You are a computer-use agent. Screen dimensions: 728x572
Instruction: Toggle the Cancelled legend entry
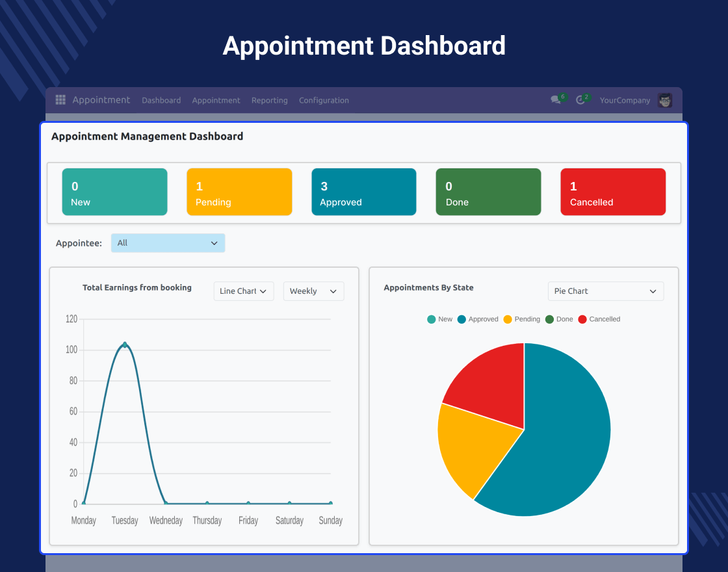click(x=599, y=319)
